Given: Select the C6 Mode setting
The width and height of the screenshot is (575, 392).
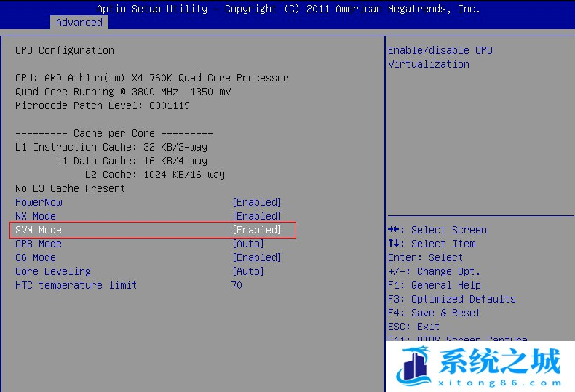Looking at the screenshot, I should [36, 258].
